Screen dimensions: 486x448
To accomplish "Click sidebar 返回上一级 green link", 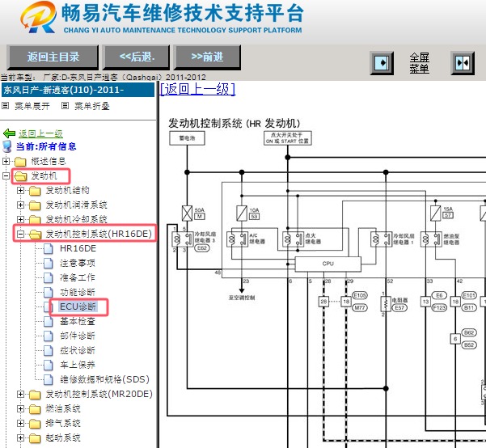I will click(x=40, y=133).
